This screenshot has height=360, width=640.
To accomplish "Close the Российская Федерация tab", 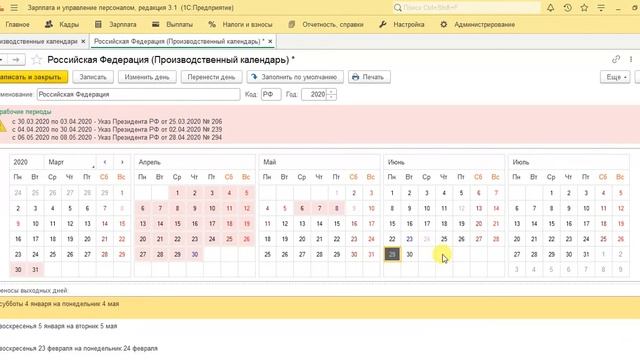I will 270,41.
